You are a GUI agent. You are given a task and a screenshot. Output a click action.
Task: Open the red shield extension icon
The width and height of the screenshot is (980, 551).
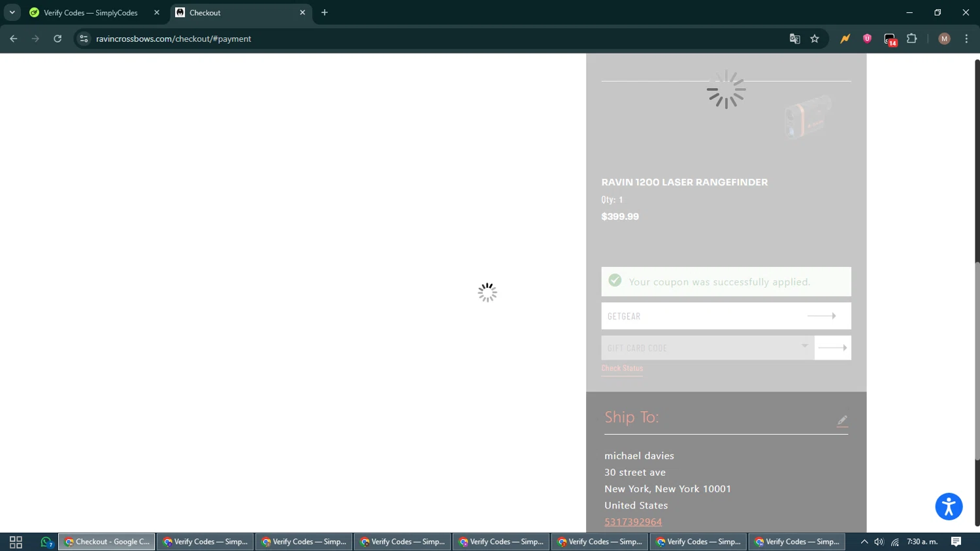pyautogui.click(x=868, y=39)
